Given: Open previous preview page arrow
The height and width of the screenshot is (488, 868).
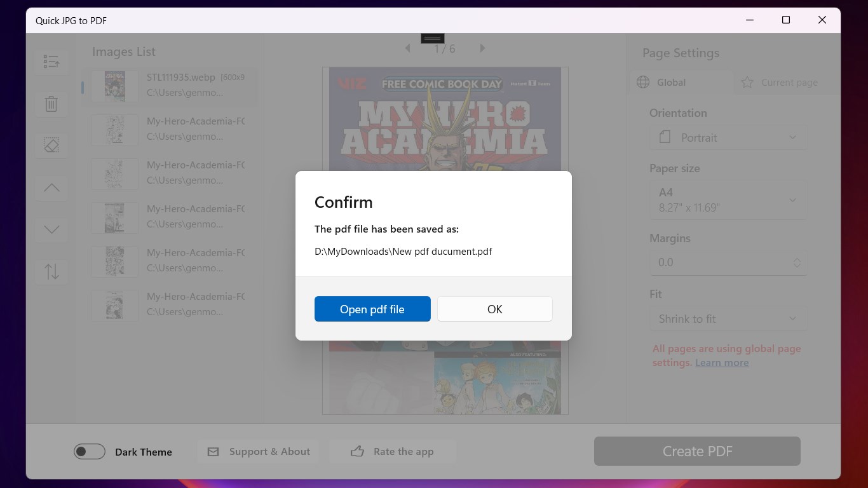Looking at the screenshot, I should tap(407, 48).
